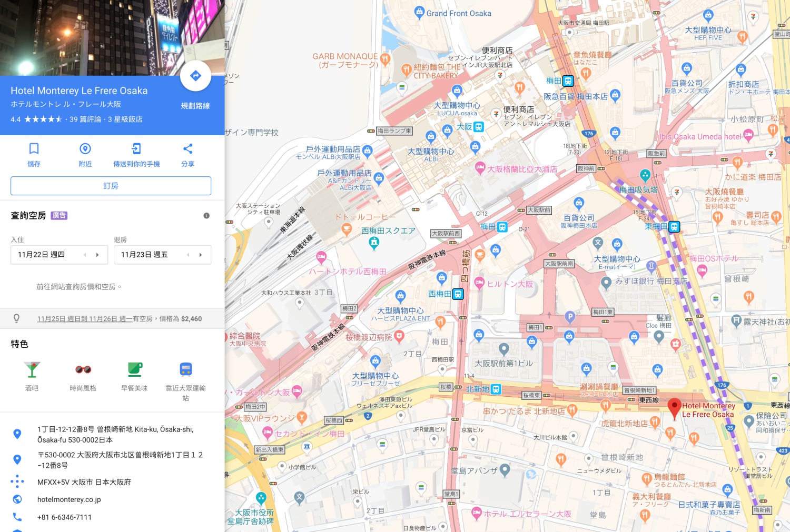The height and width of the screenshot is (532, 790).
Task: Click the globe icon beside hotelmonterey.co.jp
Action: [17, 499]
